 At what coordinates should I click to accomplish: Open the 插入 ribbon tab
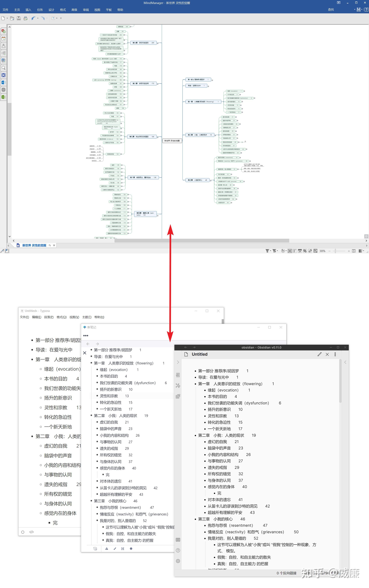[x=28, y=10]
